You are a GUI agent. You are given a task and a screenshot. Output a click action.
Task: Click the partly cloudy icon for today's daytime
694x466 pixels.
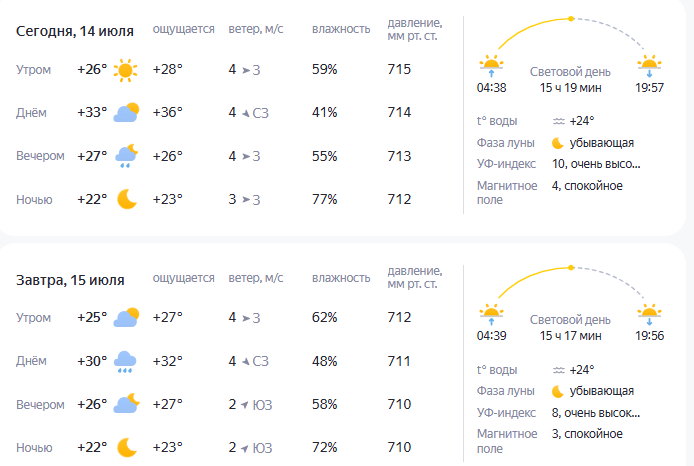pos(126,112)
